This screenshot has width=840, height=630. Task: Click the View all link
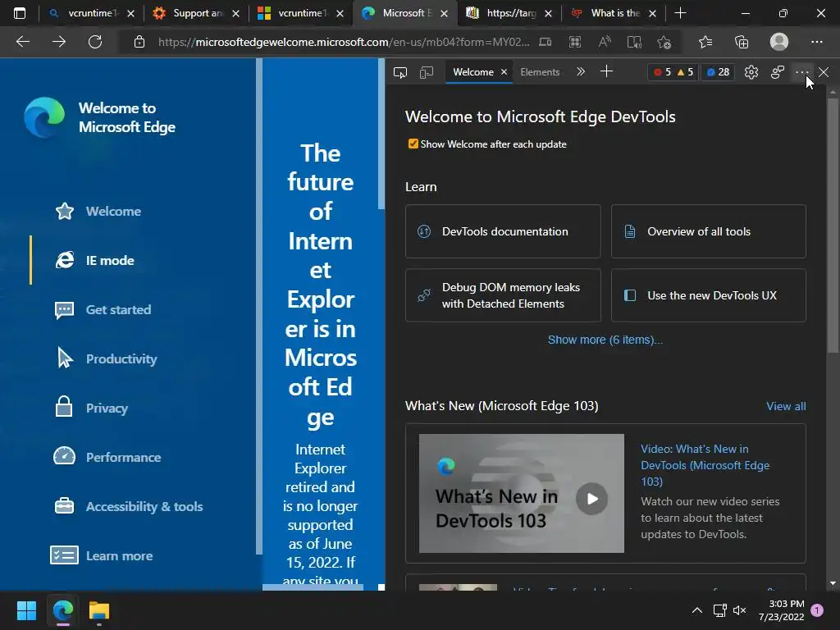coord(786,406)
